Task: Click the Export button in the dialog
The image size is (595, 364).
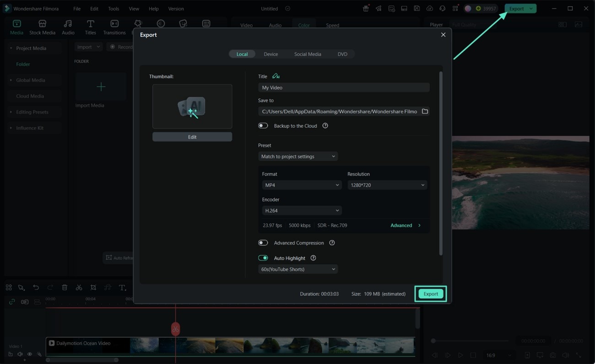Action: (431, 294)
